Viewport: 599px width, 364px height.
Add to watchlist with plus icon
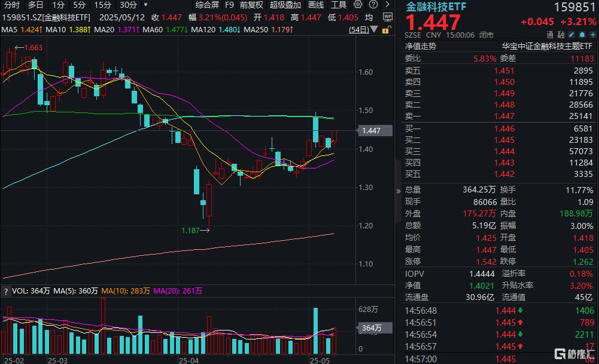[592, 35]
